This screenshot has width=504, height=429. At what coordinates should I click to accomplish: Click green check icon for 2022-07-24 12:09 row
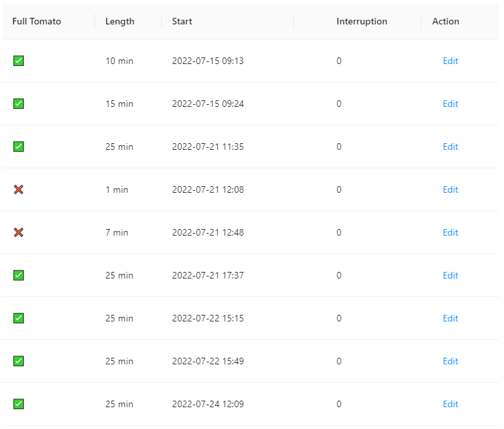pos(18,404)
